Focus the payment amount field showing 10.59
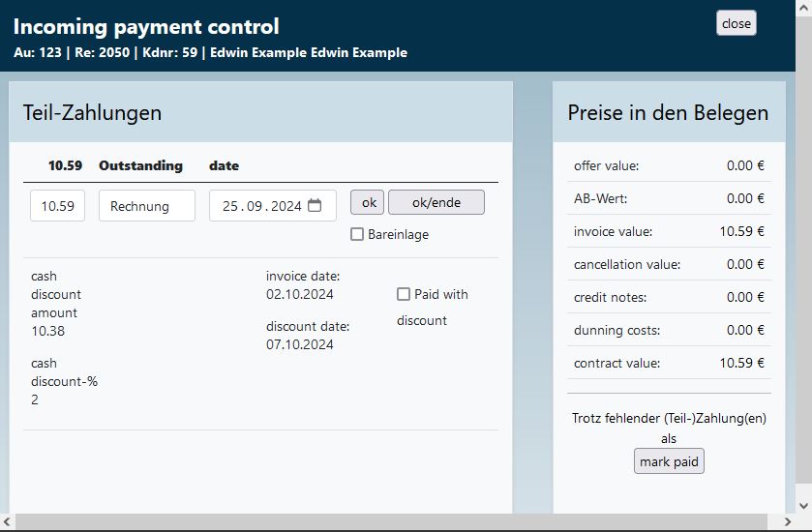The width and height of the screenshot is (812, 532). tap(57, 206)
